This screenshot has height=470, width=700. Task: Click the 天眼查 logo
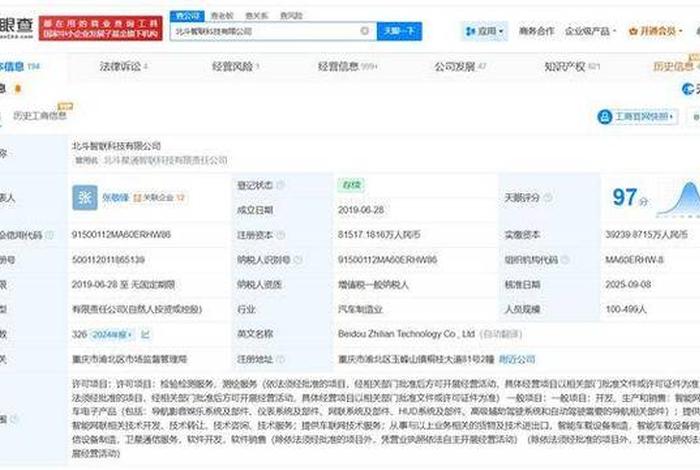pos(17,27)
